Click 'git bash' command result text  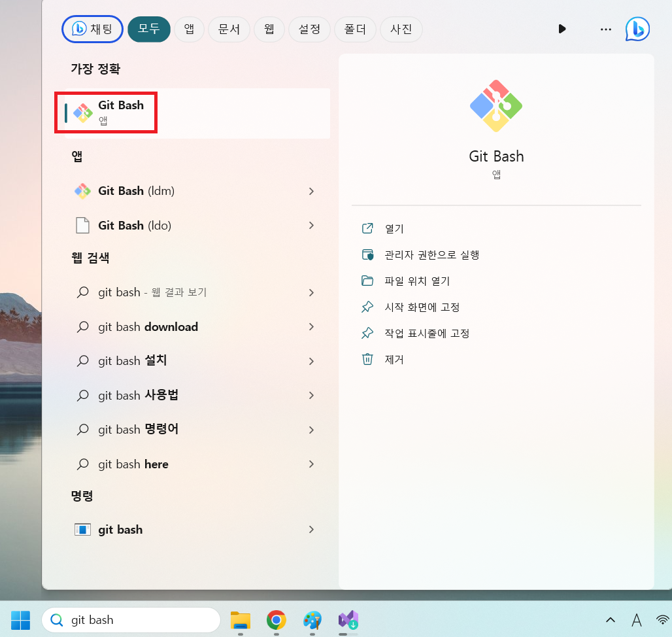(120, 529)
